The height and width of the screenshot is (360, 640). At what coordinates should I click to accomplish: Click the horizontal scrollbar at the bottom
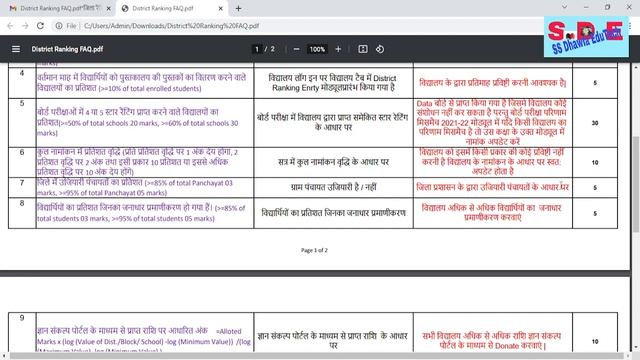coord(316,356)
